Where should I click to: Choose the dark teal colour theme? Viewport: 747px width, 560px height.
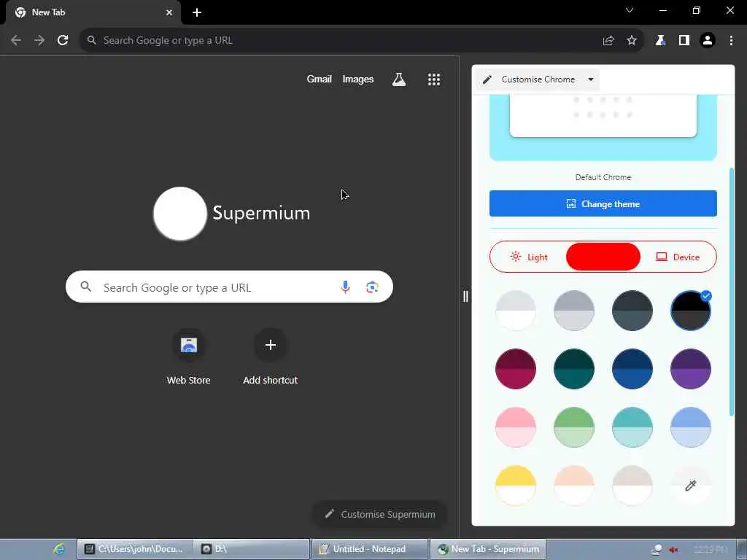pos(573,368)
